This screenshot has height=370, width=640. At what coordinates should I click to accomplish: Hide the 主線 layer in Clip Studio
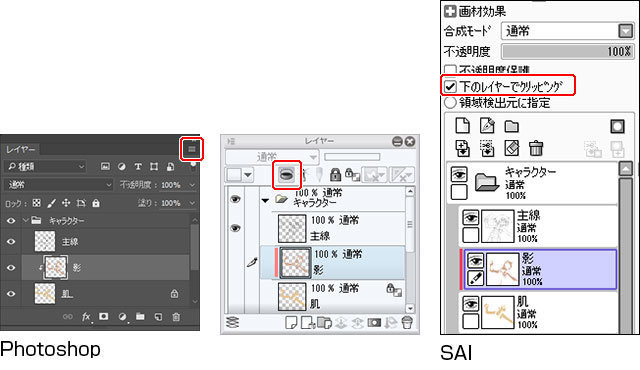point(235,228)
